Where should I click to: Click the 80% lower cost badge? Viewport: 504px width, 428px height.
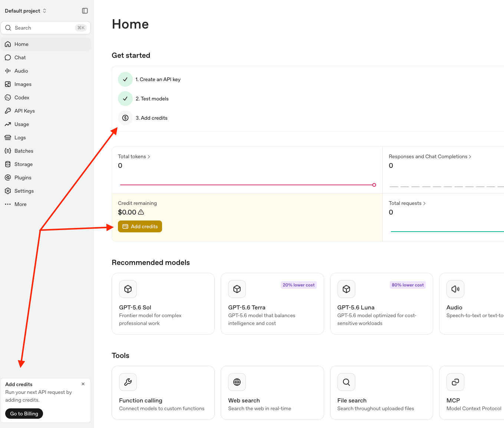coord(408,285)
